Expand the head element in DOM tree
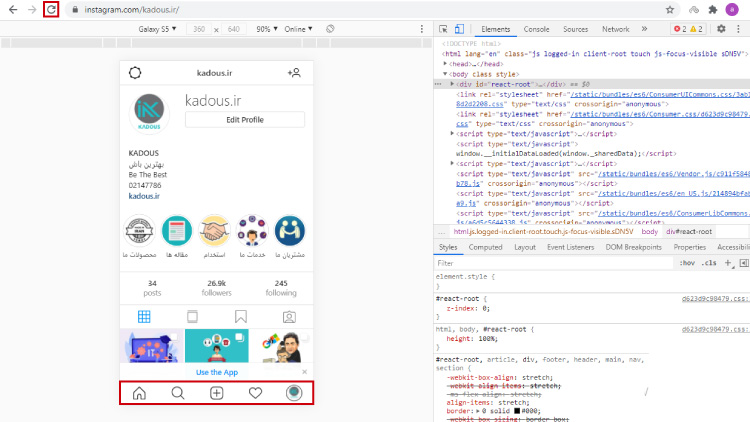This screenshot has width=750, height=422. [x=446, y=63]
